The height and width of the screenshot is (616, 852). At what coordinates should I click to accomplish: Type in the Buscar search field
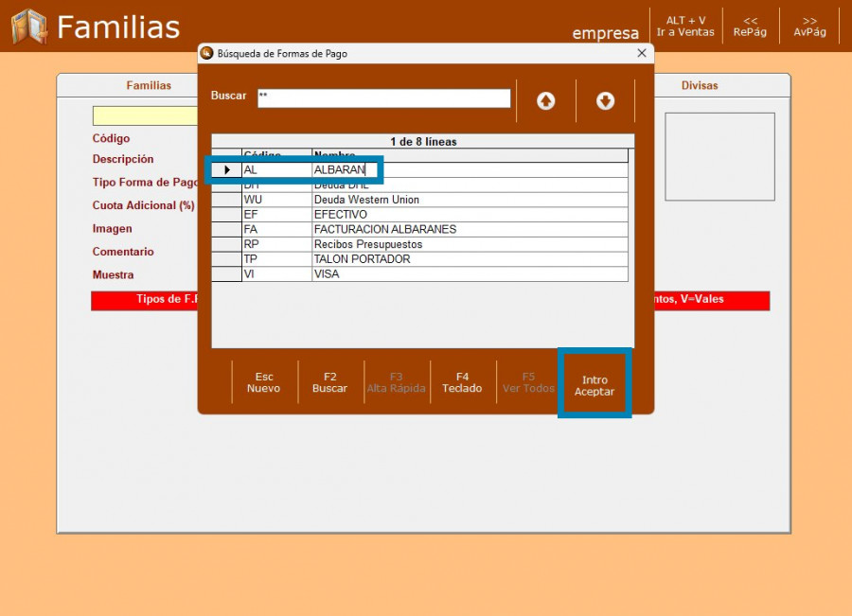pyautogui.click(x=383, y=97)
